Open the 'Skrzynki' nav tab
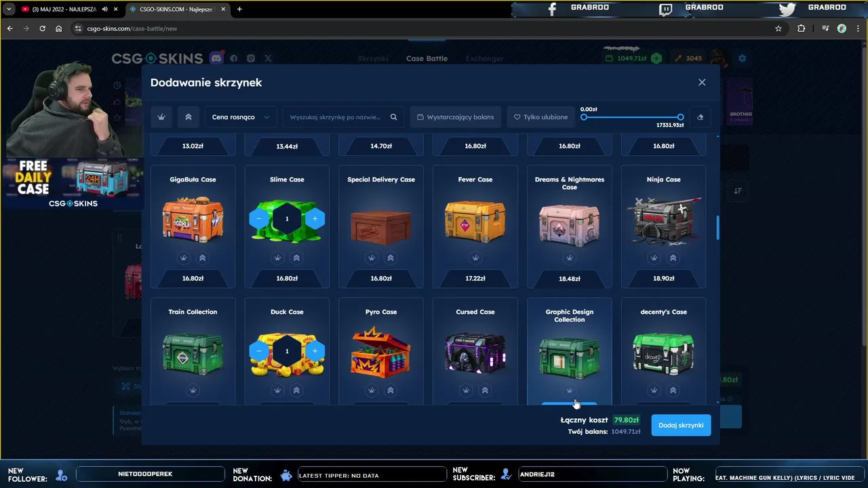The width and height of the screenshot is (868, 488). pos(373,58)
